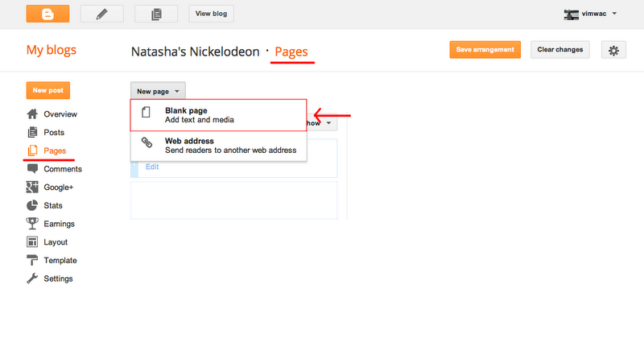Open the gear settings menu
The height and width of the screenshot is (363, 644).
tap(613, 50)
